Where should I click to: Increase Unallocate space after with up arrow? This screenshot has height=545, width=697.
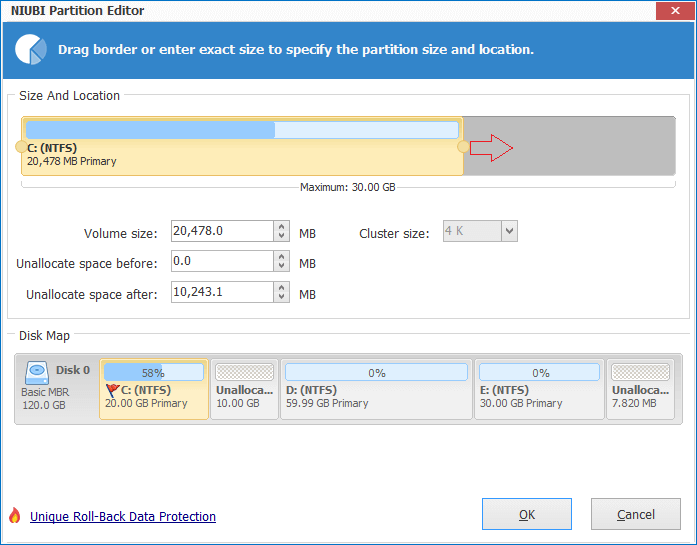pyautogui.click(x=281, y=288)
